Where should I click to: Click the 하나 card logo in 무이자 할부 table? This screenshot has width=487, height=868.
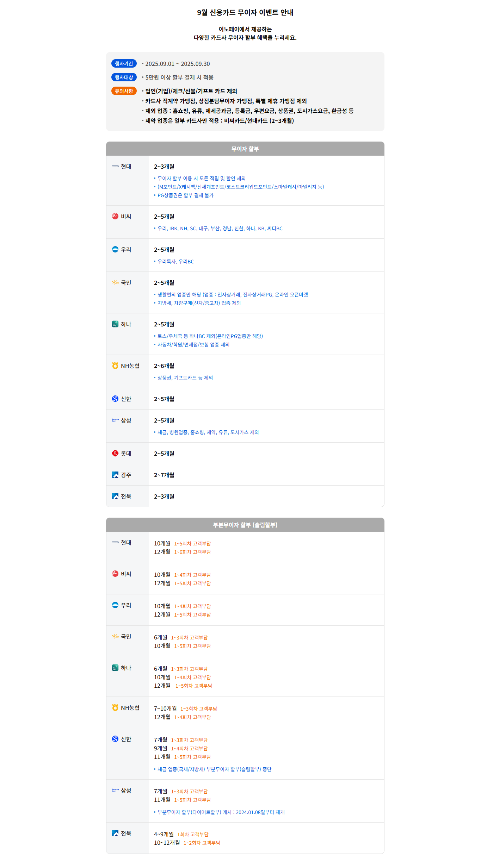tap(115, 324)
